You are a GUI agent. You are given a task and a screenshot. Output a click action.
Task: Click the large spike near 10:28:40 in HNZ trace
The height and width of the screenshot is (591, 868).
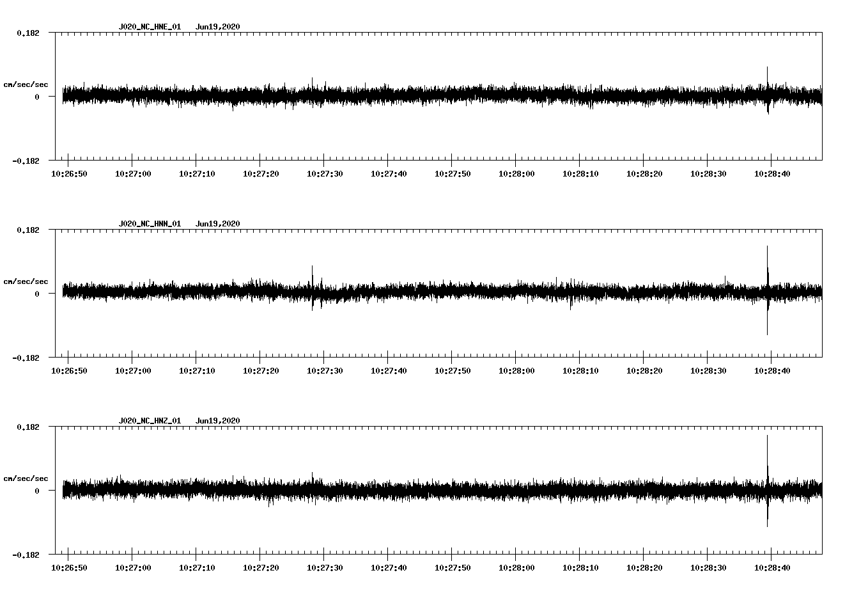point(767,481)
